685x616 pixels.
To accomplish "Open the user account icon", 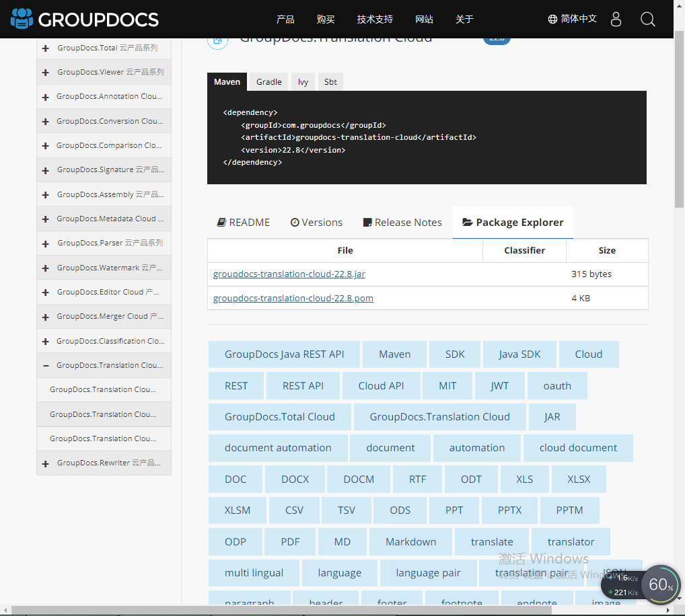I will pos(616,20).
